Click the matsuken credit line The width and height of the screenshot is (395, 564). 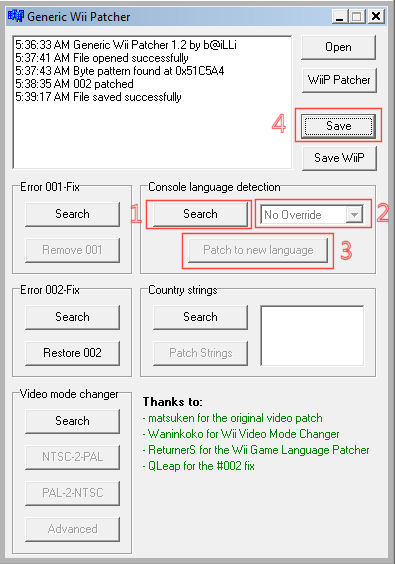(232, 418)
